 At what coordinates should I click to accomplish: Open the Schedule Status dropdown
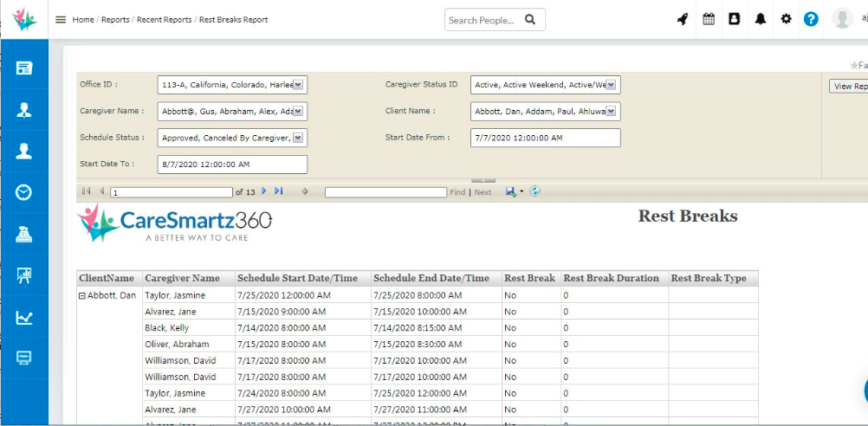click(297, 138)
